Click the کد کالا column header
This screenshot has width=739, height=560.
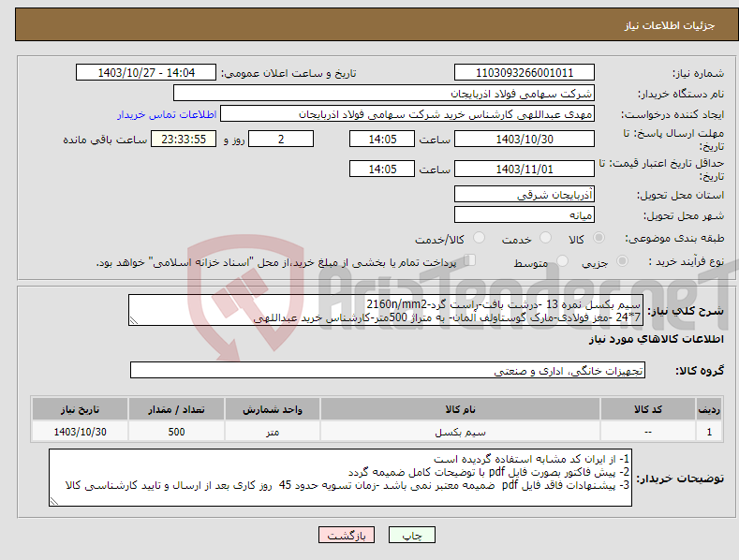(x=648, y=409)
